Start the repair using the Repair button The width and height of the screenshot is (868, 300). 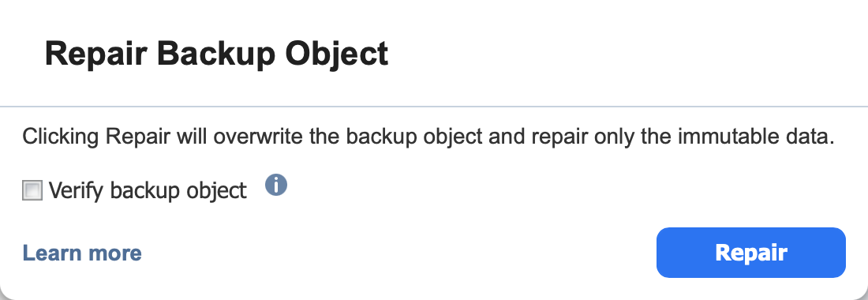tap(750, 253)
